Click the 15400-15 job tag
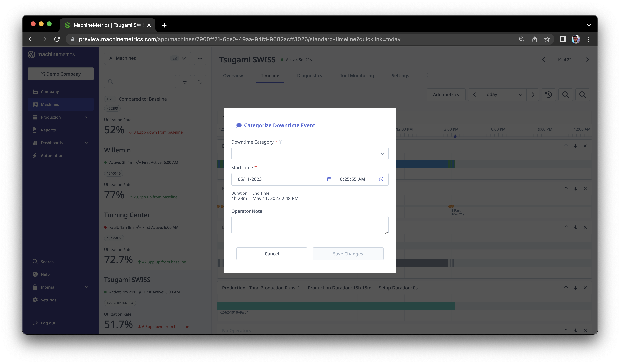The width and height of the screenshot is (620, 364). tap(114, 173)
